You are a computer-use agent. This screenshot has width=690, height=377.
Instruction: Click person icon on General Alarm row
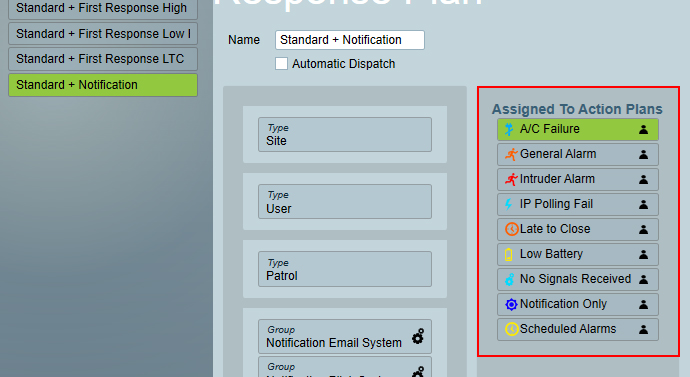coord(643,154)
